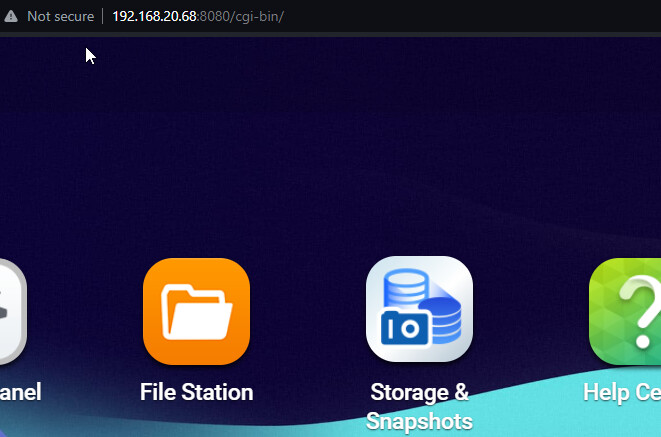The image size is (661, 437).
Task: Click the 8080/cgi-bin/ portion of the URL
Action: click(242, 17)
